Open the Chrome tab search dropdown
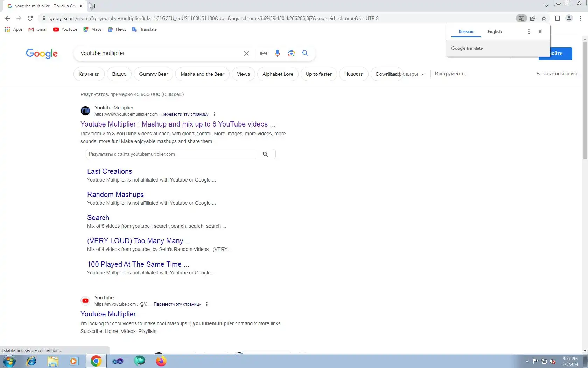This screenshot has width=588, height=368. pyautogui.click(x=546, y=6)
